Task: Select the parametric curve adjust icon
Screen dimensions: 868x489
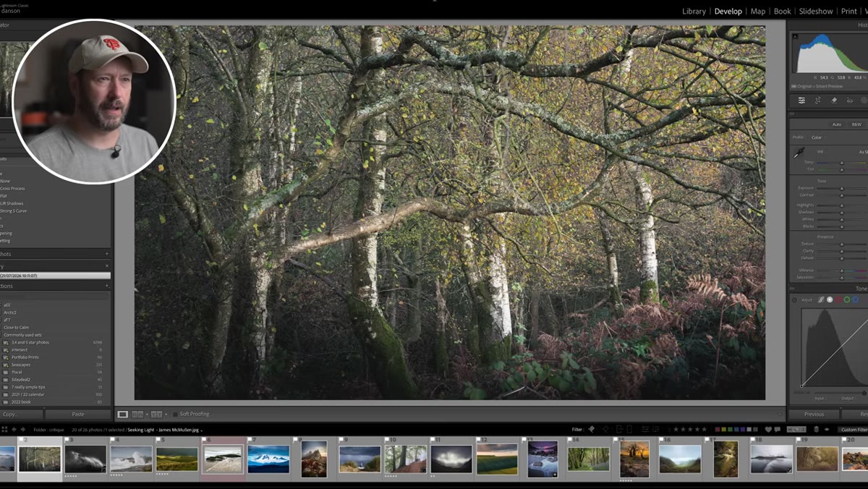Action: tap(821, 299)
